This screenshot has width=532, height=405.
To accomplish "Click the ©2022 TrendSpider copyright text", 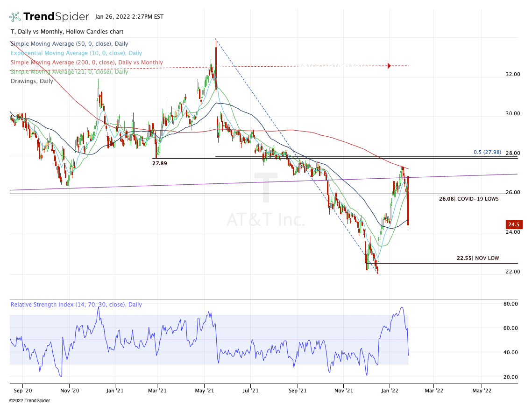I will tap(29, 401).
